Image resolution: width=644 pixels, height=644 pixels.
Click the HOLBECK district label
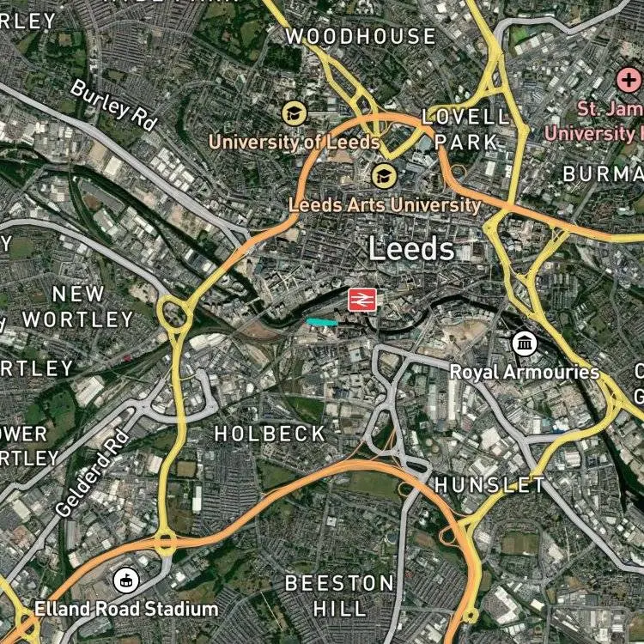pyautogui.click(x=270, y=434)
